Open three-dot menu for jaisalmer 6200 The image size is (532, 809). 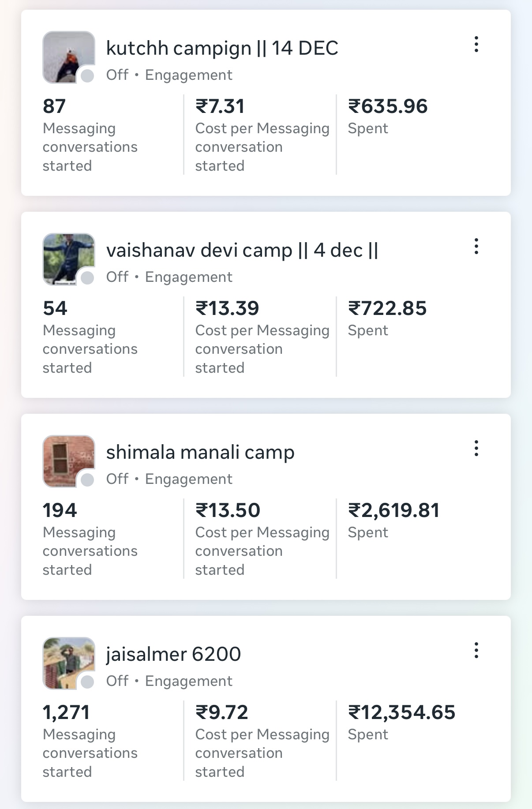point(476,651)
